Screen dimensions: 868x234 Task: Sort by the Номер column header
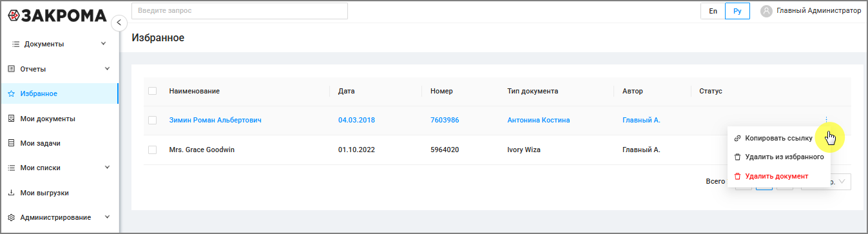tap(441, 91)
